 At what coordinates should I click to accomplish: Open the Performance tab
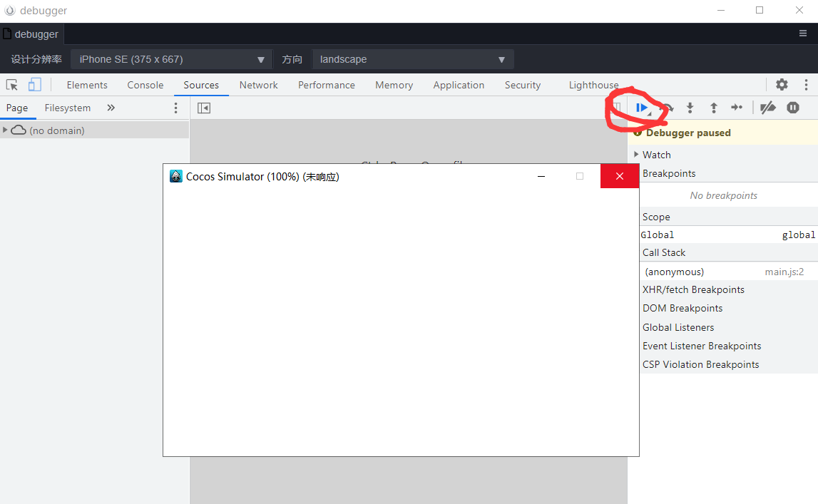(x=327, y=85)
